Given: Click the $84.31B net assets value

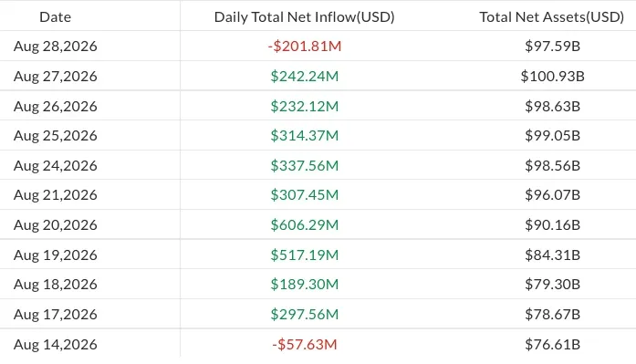Looking at the screenshot, I should pos(552,255).
